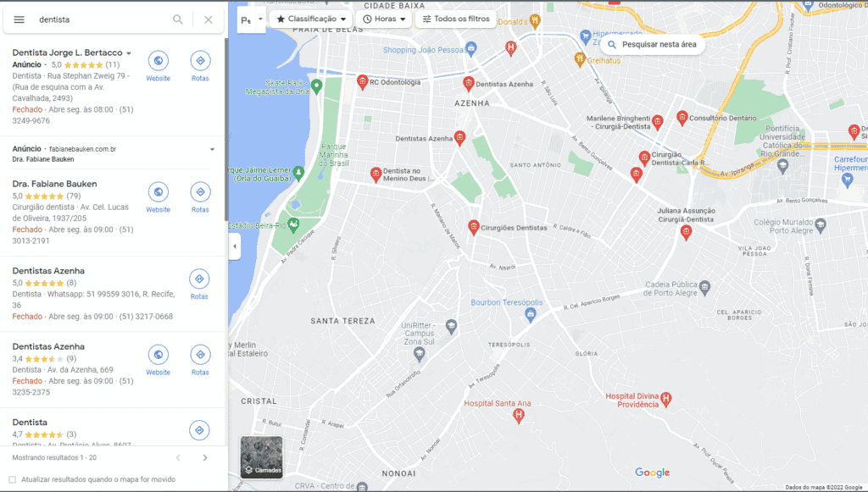Open the Classificação filter dropdown
Viewport: 868px width, 492px height.
coord(312,19)
